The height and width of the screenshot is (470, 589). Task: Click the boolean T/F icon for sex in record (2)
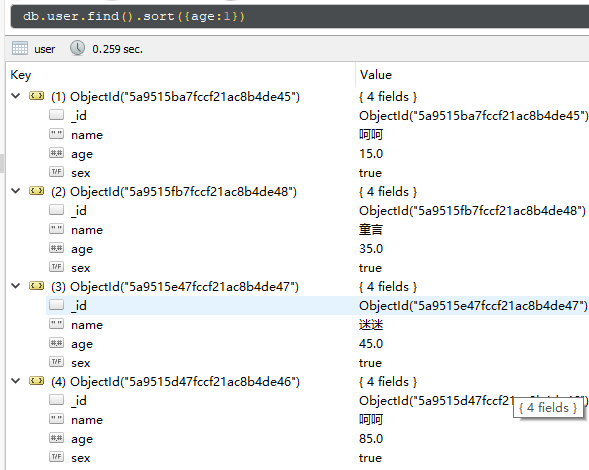click(x=56, y=267)
